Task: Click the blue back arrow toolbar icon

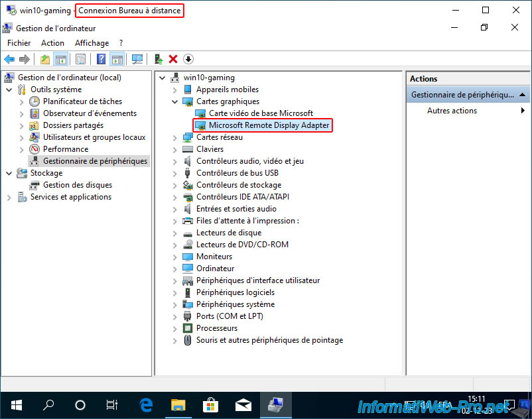Action: 9,59
